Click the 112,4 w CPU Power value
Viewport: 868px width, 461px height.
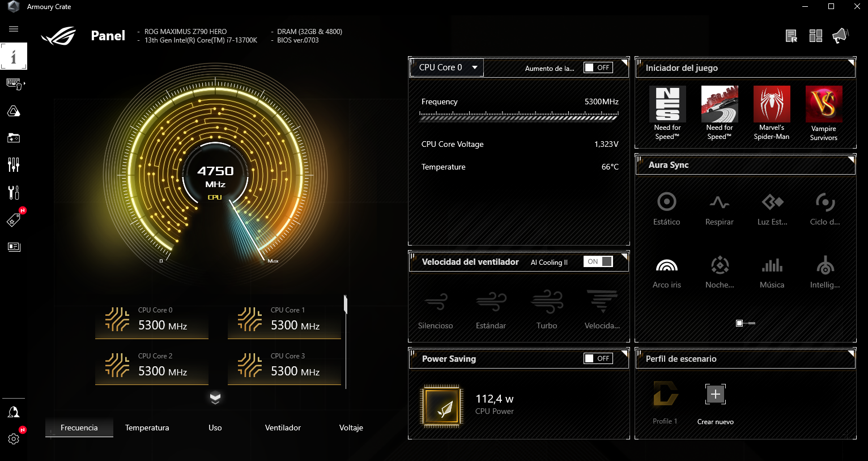495,399
